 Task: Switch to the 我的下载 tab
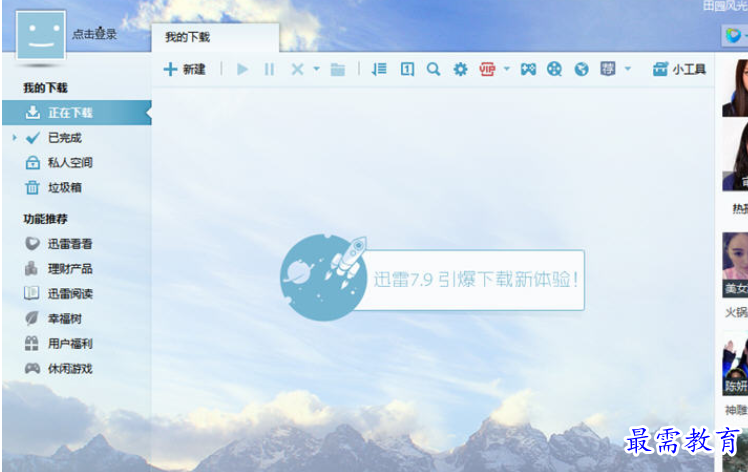point(215,37)
